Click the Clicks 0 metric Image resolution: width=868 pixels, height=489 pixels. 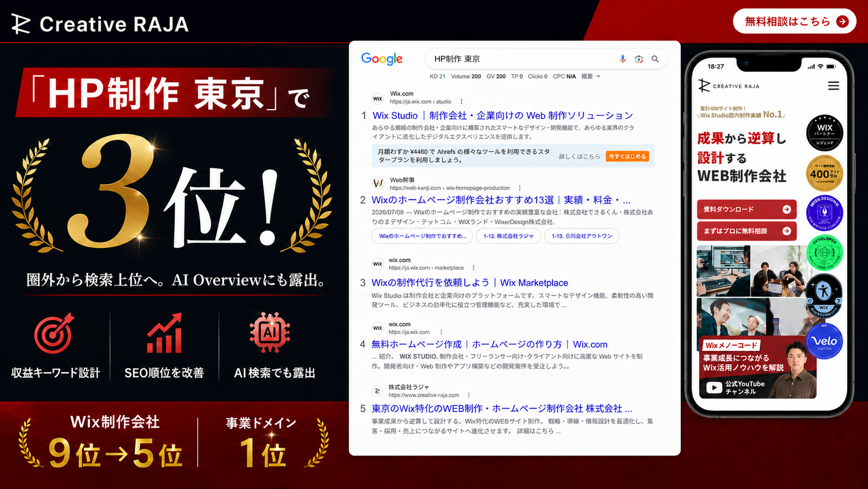(x=537, y=76)
